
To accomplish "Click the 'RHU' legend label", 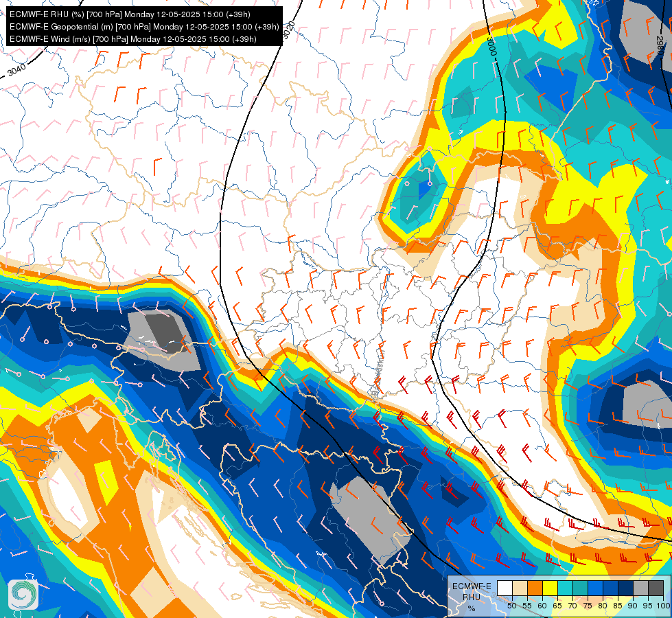I will [x=472, y=597].
